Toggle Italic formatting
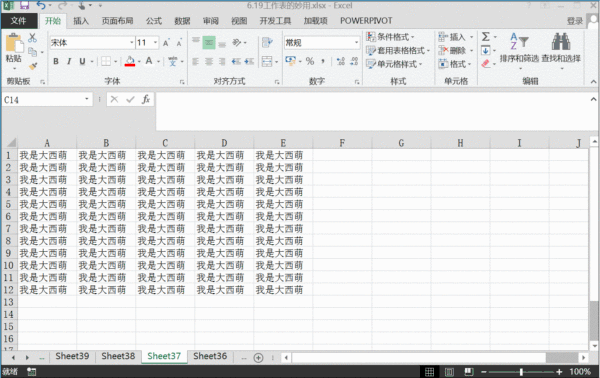The image size is (600, 378). (69, 61)
